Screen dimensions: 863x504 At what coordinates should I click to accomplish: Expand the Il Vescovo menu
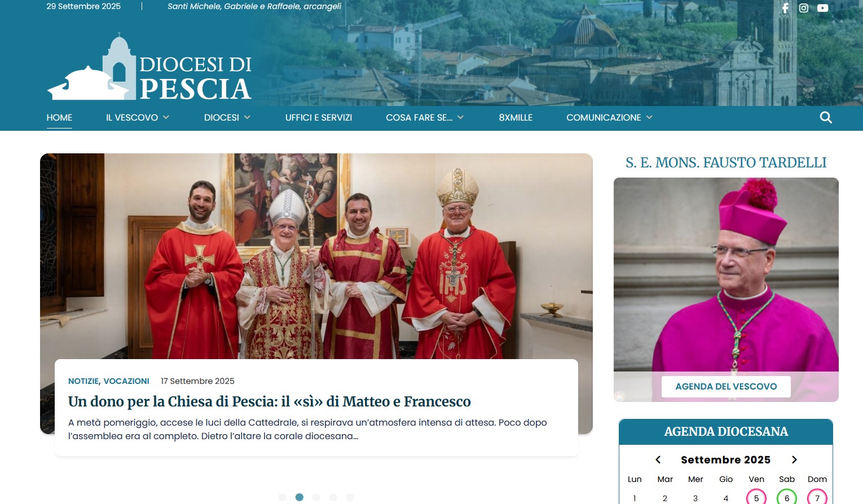tap(138, 117)
